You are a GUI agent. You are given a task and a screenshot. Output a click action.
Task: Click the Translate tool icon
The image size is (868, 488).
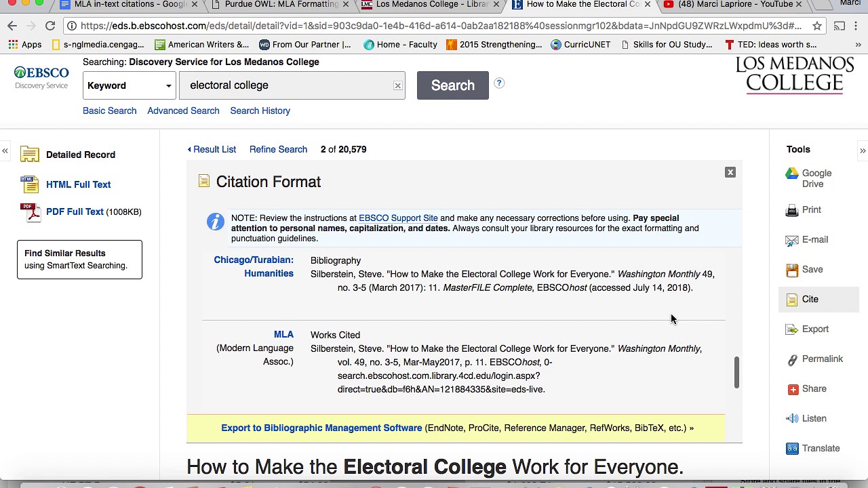pos(792,449)
